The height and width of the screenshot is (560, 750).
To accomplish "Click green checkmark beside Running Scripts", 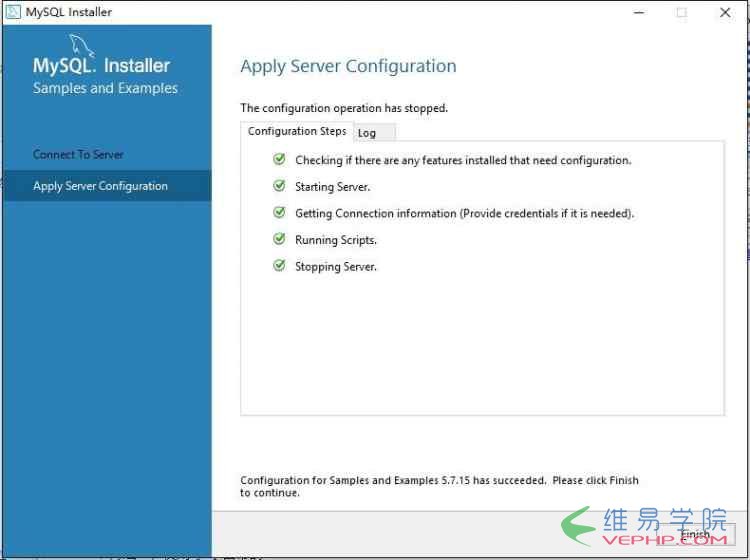I will coord(279,239).
